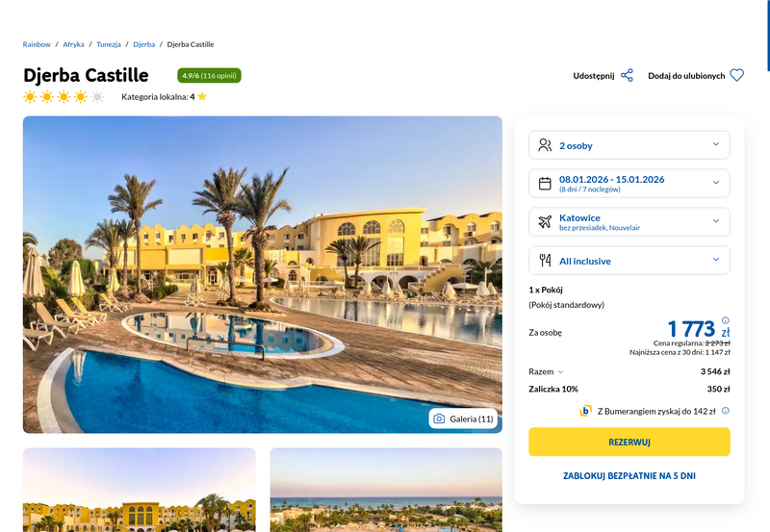Click the calendar icon in date field
Viewport: 770px width, 532px height.
click(x=545, y=184)
